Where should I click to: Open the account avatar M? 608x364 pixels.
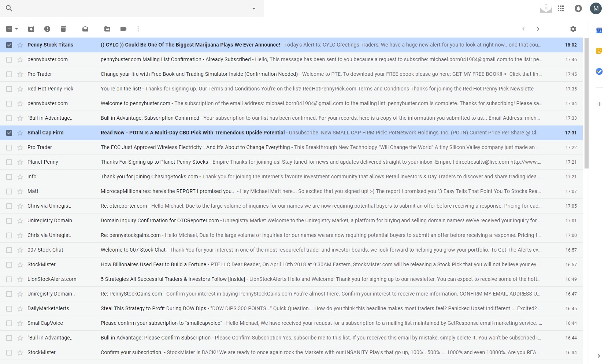[x=596, y=8]
